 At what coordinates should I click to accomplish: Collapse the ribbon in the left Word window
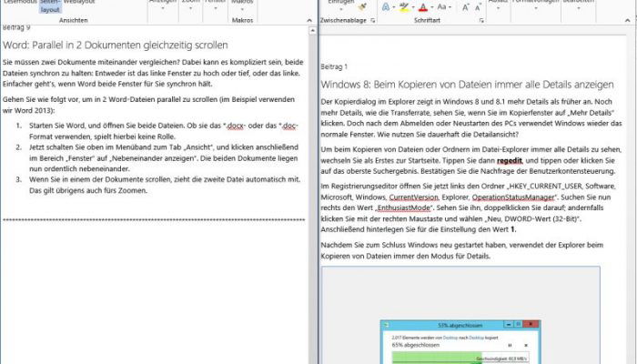click(x=309, y=20)
